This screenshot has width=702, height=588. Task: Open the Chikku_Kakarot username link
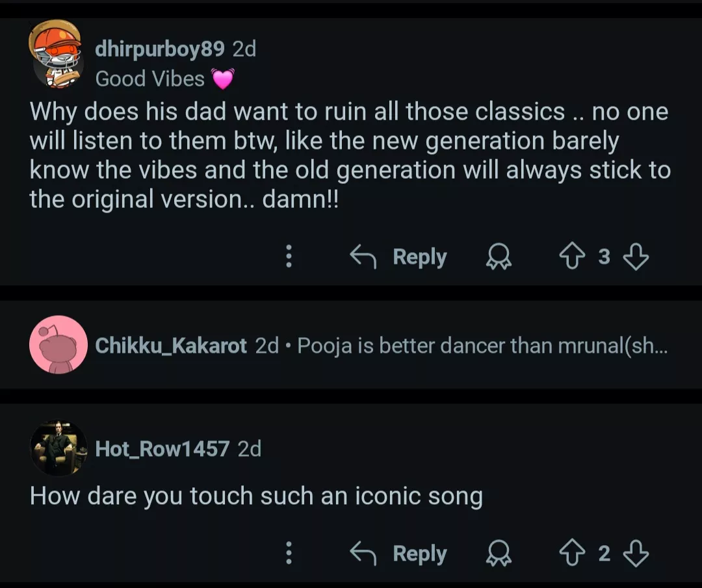[171, 346]
